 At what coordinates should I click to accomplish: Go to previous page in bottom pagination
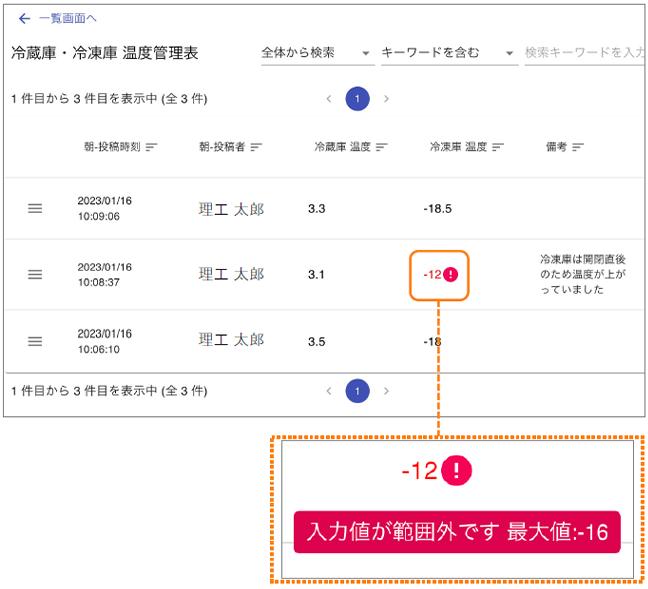click(329, 391)
